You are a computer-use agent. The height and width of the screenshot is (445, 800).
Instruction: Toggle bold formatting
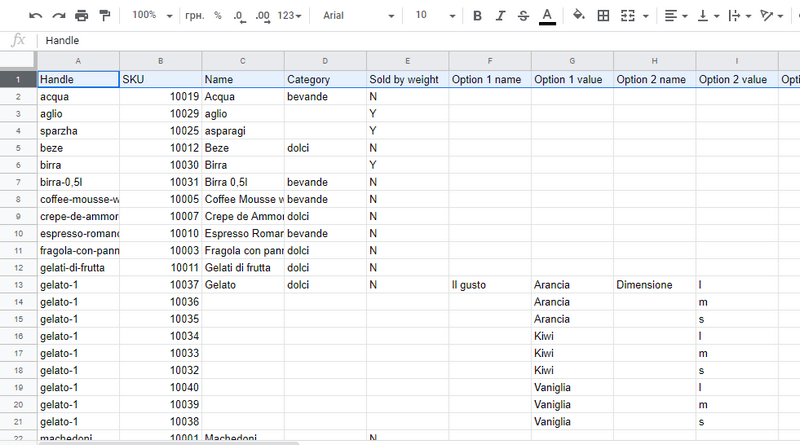pos(477,16)
